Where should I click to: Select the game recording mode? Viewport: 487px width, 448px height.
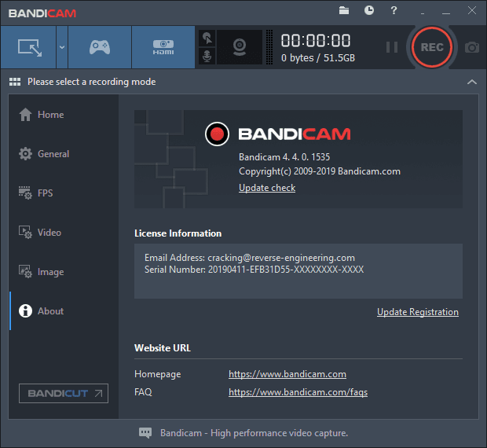point(100,47)
